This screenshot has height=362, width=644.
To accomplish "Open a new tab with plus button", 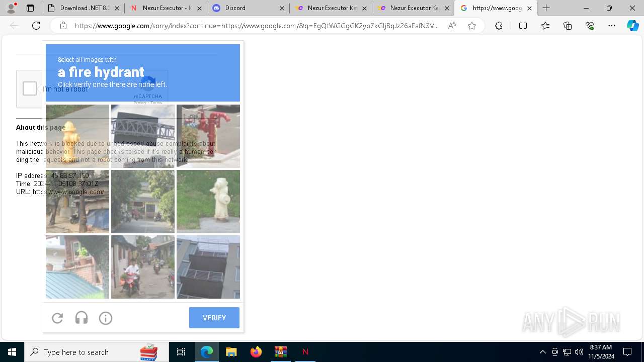I will 546,8.
